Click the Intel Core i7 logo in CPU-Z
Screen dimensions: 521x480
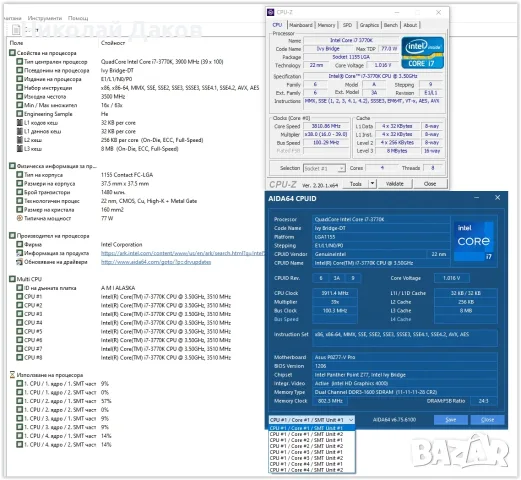coord(422,53)
